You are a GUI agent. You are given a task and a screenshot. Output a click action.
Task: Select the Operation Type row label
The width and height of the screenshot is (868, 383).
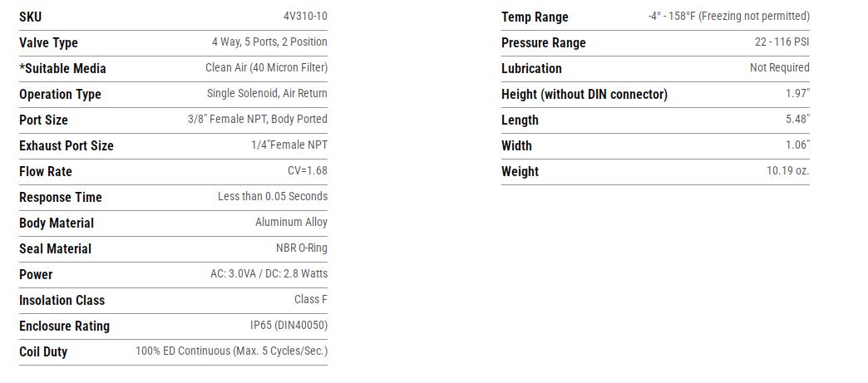click(60, 94)
